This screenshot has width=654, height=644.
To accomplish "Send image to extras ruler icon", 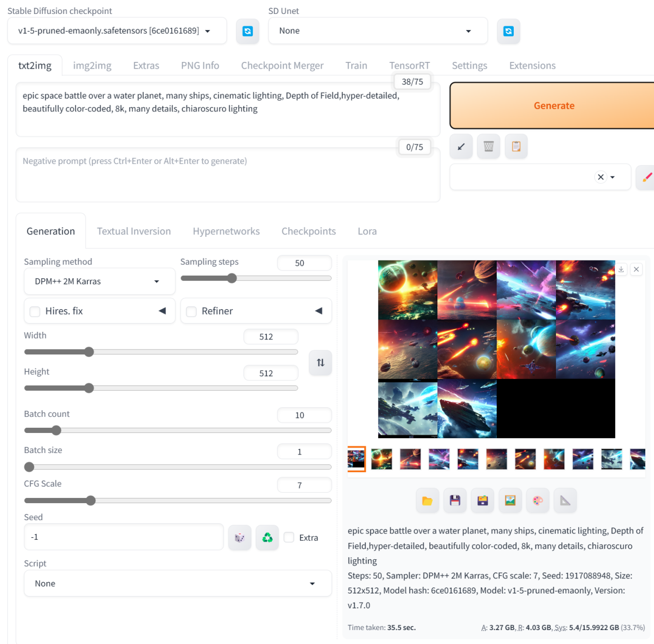I will 565,501.
